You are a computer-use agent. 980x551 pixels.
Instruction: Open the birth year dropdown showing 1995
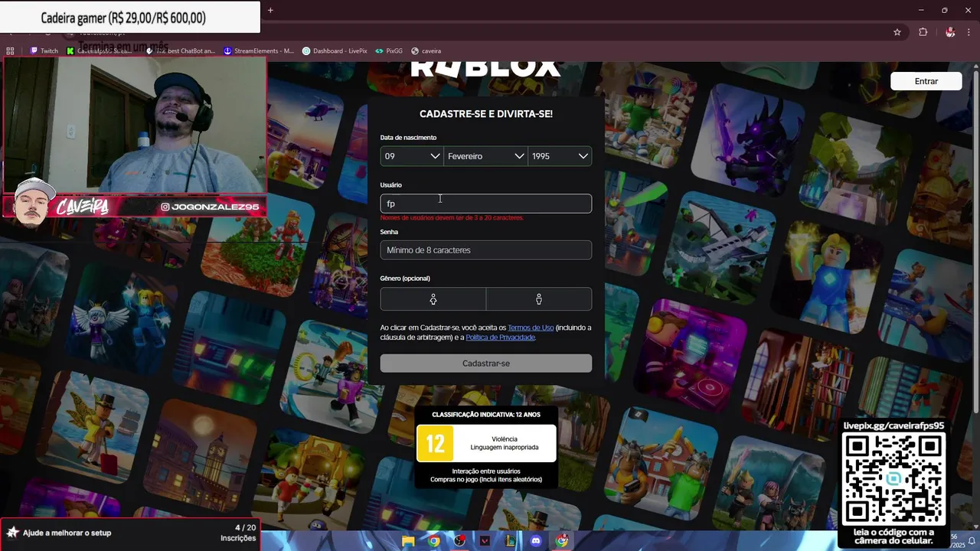pos(560,156)
